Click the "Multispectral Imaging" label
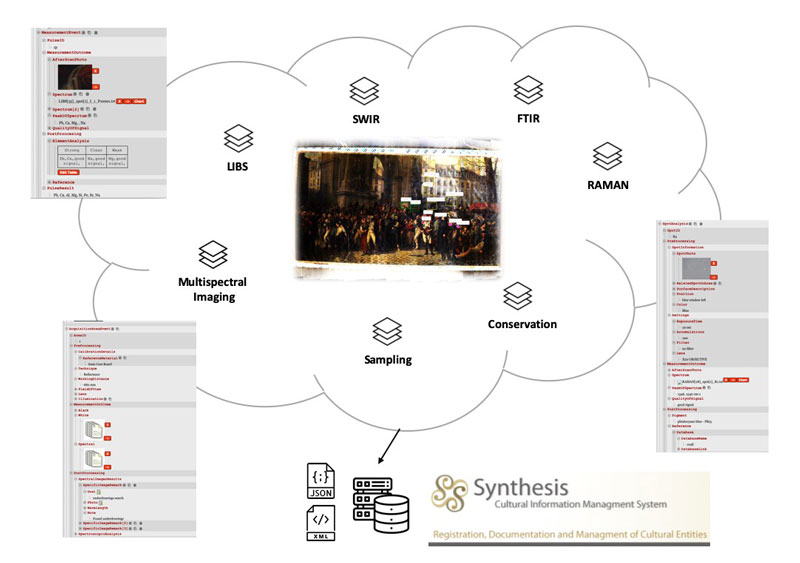Viewport: 800px width, 563px height. click(x=213, y=289)
